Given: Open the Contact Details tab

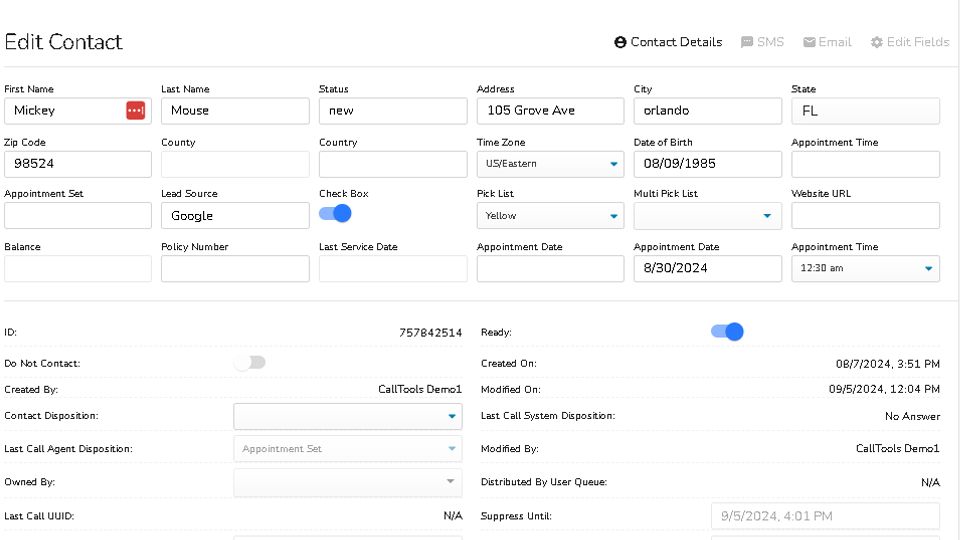Looking at the screenshot, I should [668, 42].
